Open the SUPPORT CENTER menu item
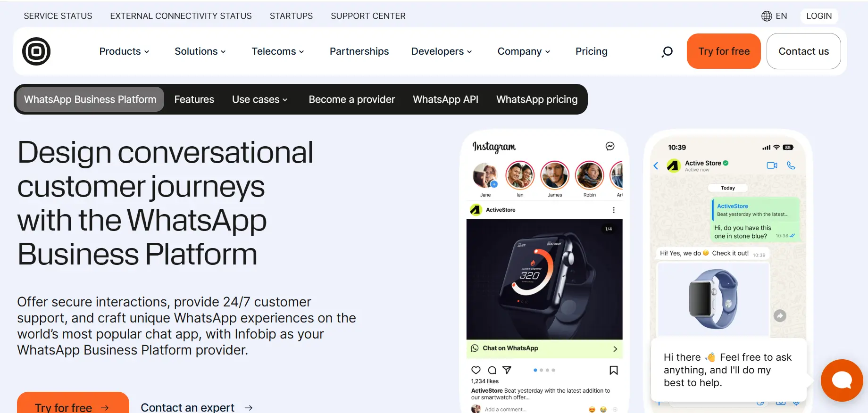This screenshot has width=868, height=413. [368, 16]
